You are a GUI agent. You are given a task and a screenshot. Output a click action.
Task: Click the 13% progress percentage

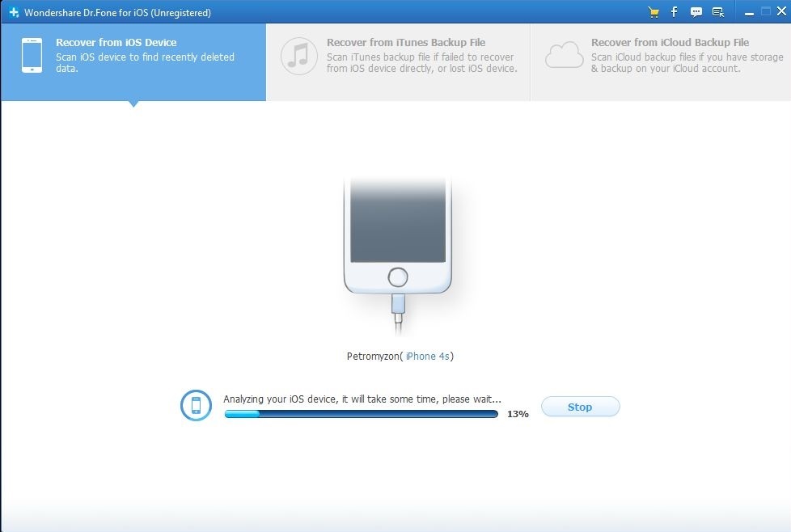[518, 414]
